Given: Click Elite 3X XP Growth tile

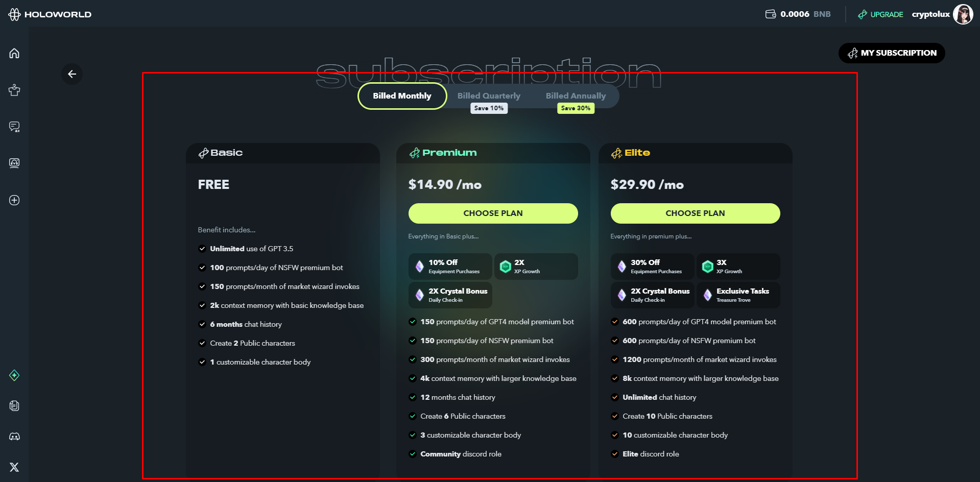Looking at the screenshot, I should [x=738, y=267].
